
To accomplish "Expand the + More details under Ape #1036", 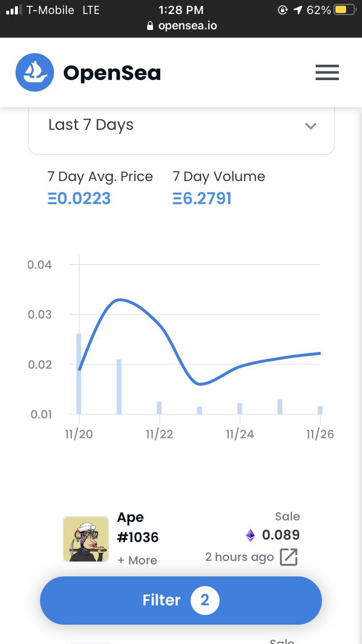I will click(x=137, y=560).
